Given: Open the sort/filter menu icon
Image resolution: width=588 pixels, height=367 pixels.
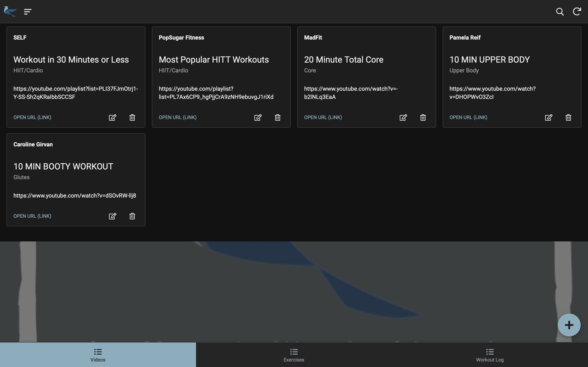Looking at the screenshot, I should (28, 12).
